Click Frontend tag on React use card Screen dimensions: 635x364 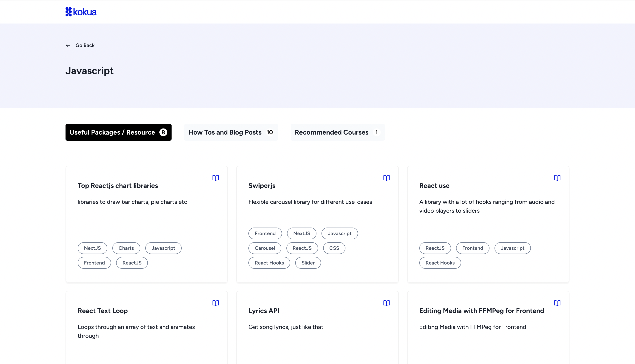click(x=472, y=248)
